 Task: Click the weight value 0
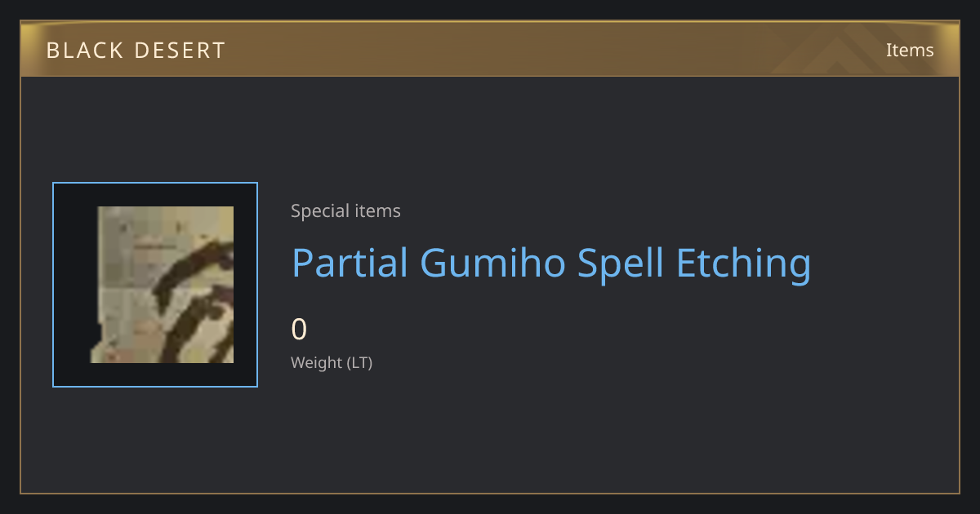pos(299,330)
